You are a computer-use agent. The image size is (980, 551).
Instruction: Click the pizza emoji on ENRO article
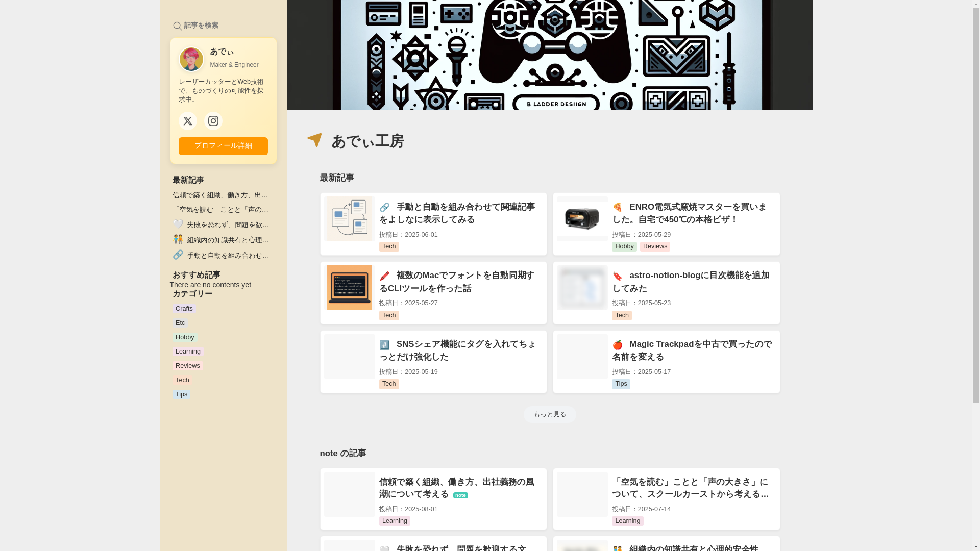(618, 207)
